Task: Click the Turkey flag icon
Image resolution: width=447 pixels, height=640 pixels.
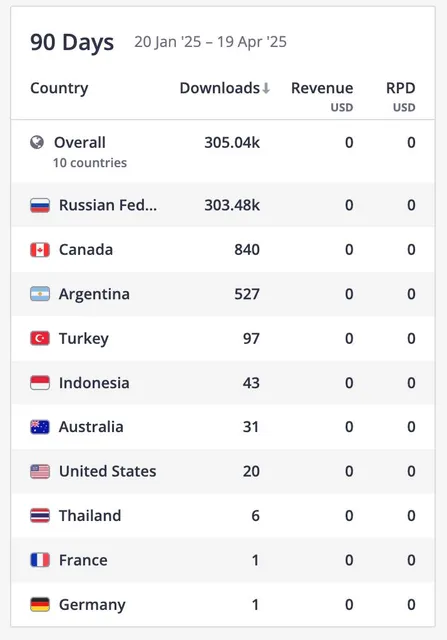Action: (x=40, y=338)
